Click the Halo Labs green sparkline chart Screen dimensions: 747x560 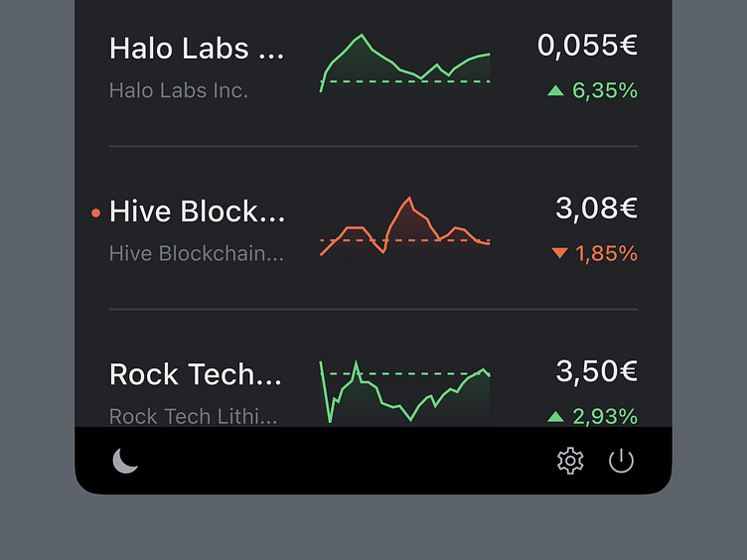coord(405,65)
